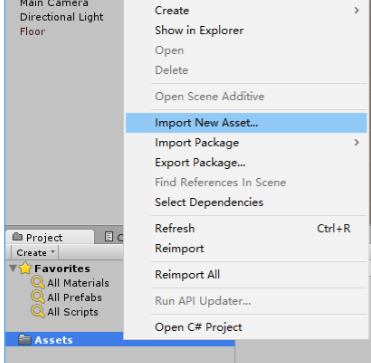Screen dimensions: 371x363
Task: Click All Materials search icon
Action: tap(38, 283)
